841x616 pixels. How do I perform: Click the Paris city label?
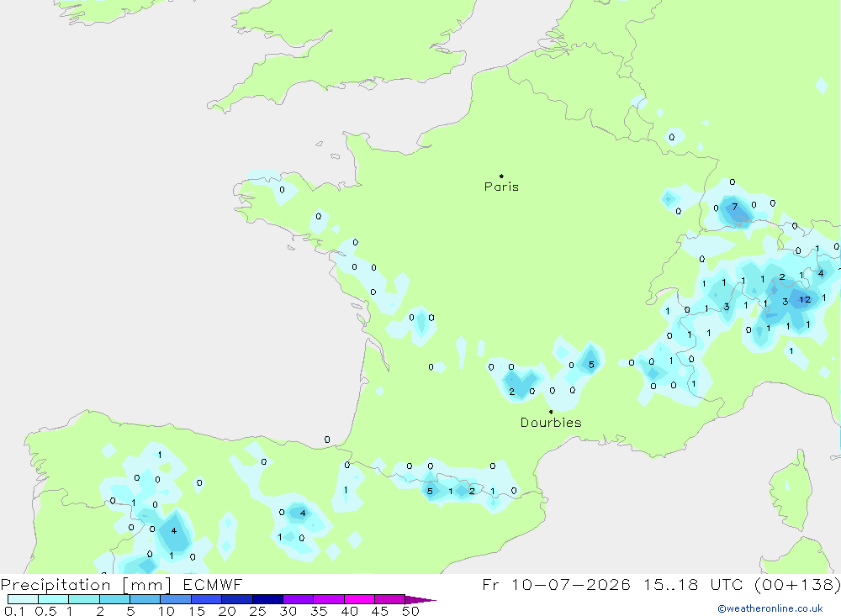(501, 187)
